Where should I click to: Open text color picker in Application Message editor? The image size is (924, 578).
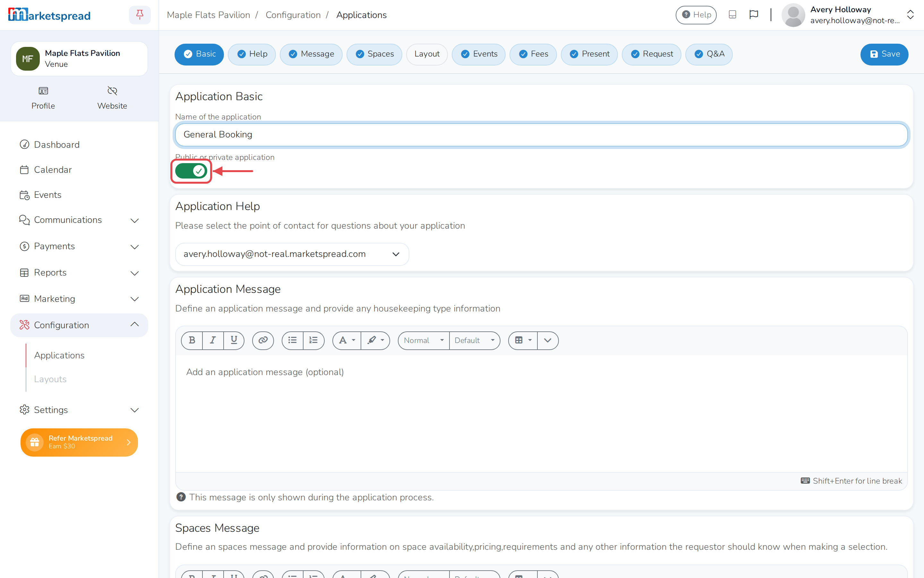tap(347, 340)
